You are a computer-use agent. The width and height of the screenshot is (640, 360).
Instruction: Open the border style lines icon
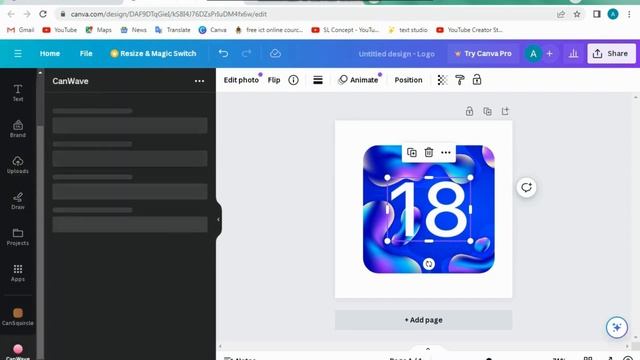pos(318,80)
